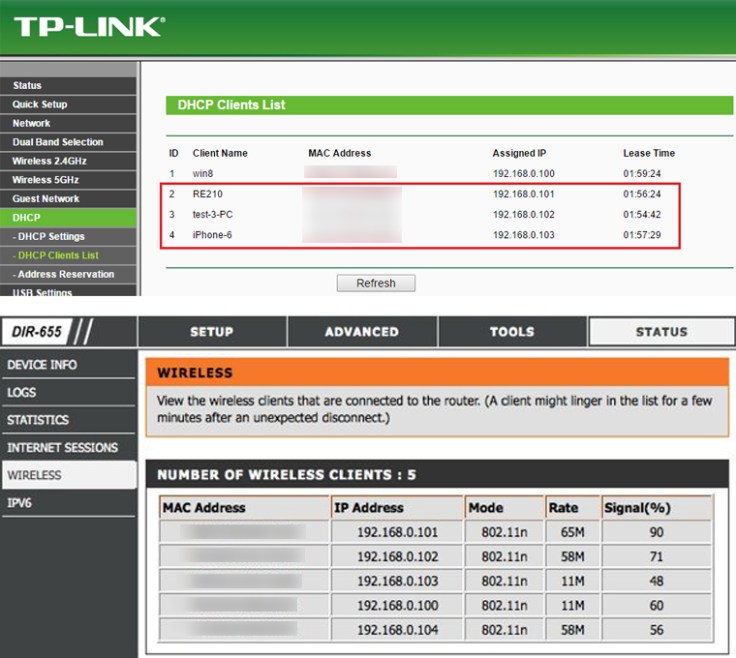The width and height of the screenshot is (736, 658).
Task: Select the iPhone-6 client row
Action: coord(422,234)
